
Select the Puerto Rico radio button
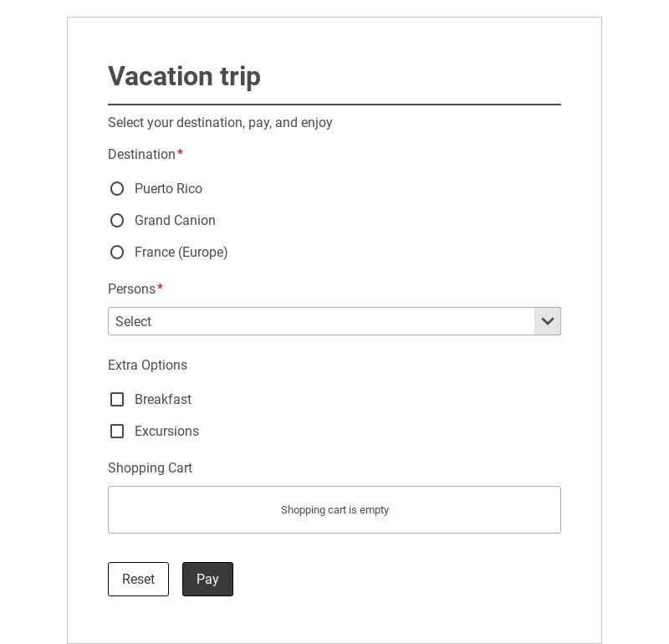(x=117, y=189)
